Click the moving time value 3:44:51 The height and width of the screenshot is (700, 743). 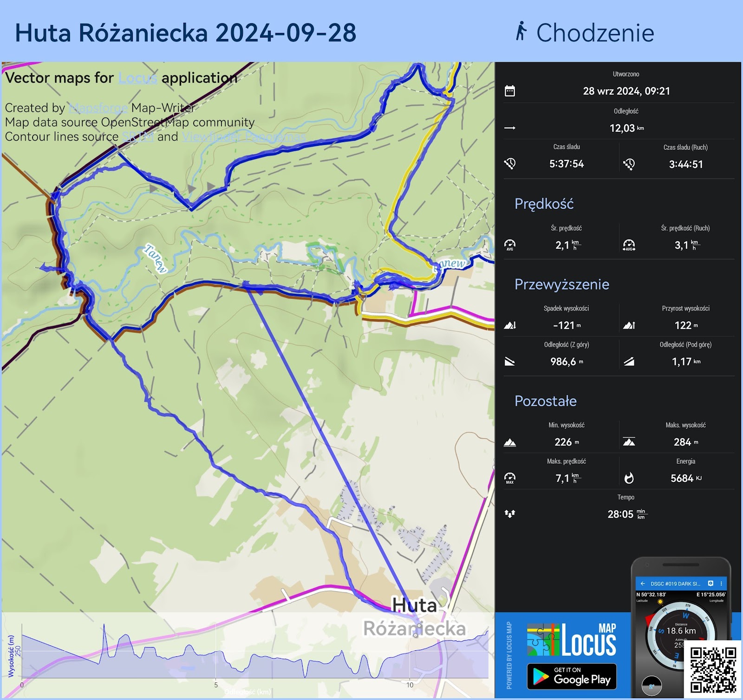(x=686, y=164)
